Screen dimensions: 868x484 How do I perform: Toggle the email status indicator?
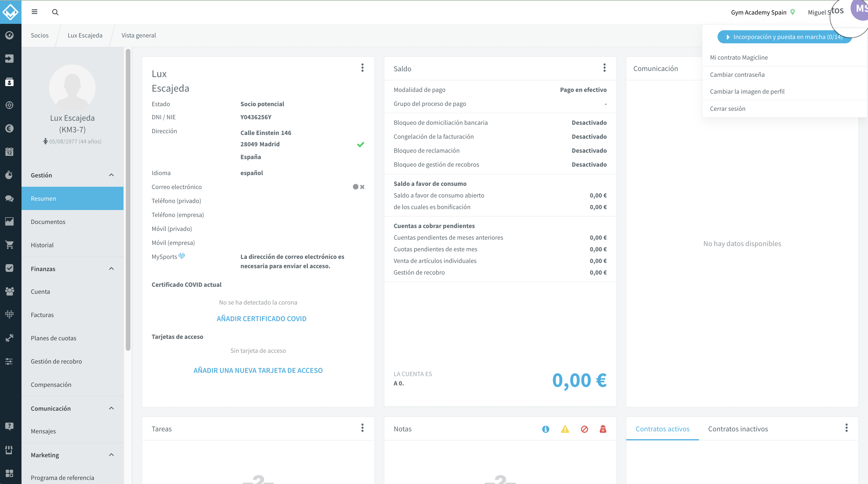pos(358,187)
